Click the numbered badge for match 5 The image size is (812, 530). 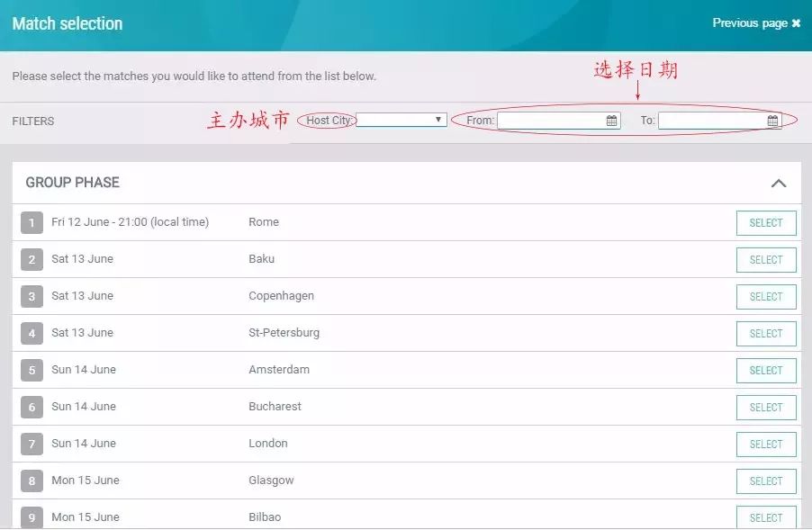31,370
